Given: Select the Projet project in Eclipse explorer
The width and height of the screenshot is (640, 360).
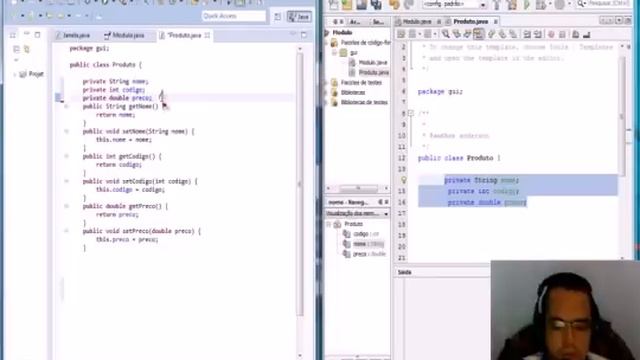Looking at the screenshot, I should click(x=32, y=74).
